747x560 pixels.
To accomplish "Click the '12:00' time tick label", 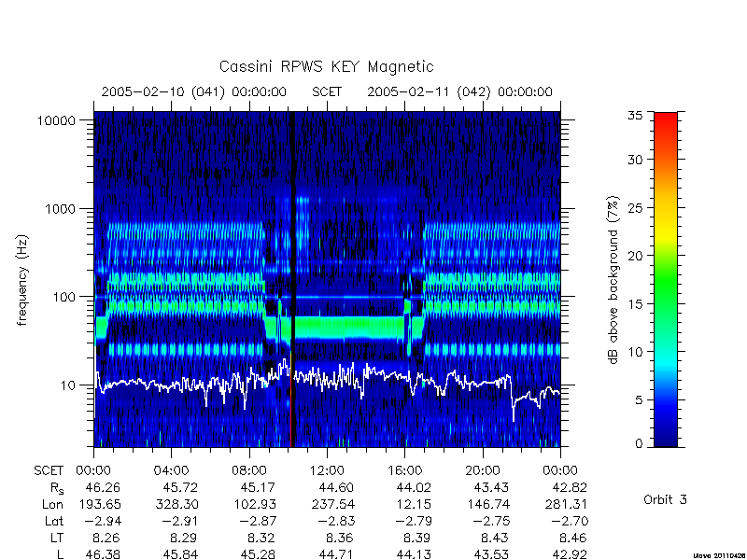I will pos(327,471).
